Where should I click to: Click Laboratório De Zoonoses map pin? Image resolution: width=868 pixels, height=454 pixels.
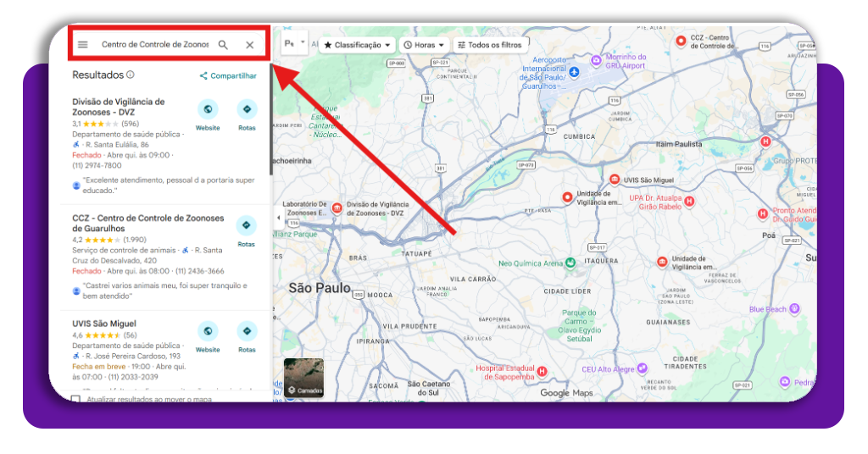[x=337, y=208]
